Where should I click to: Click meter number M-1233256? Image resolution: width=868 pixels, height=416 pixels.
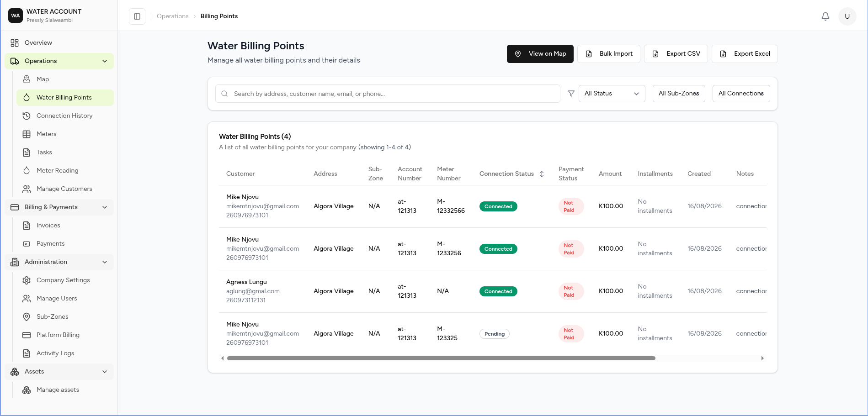click(449, 249)
